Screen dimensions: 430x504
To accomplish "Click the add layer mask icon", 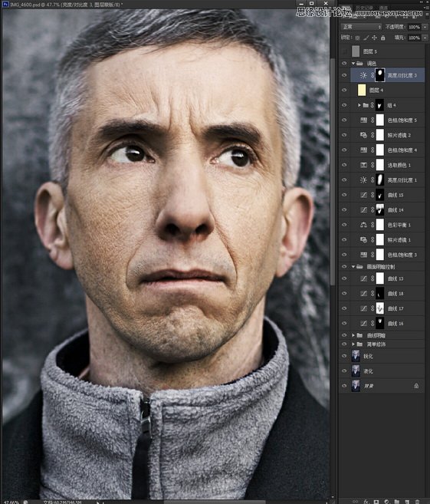I will pos(376,502).
